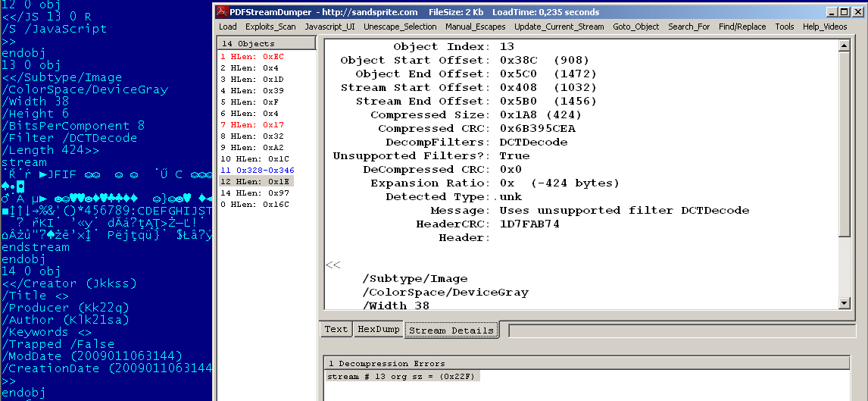
Task: Minimize the PDFStreamDumper window
Action: [x=832, y=11]
